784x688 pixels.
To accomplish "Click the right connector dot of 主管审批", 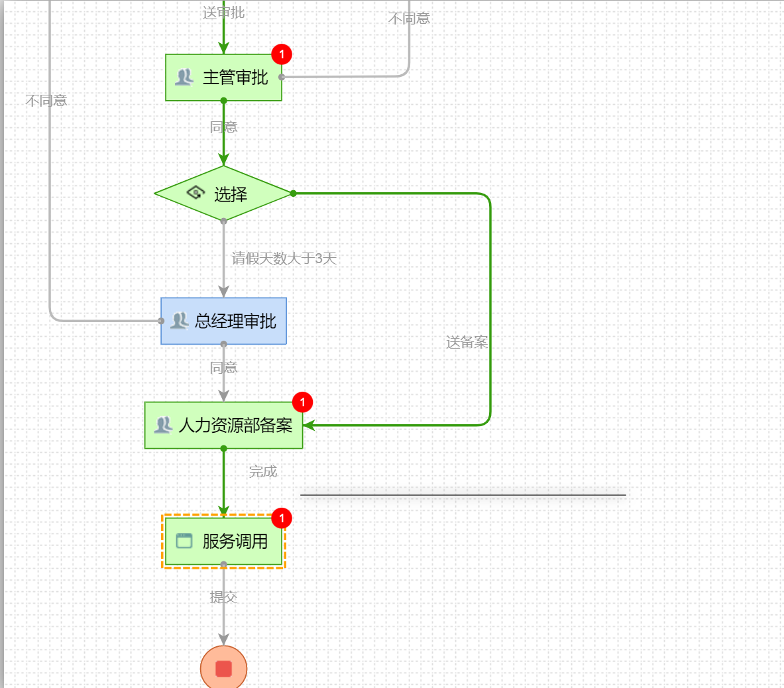I will click(x=282, y=77).
